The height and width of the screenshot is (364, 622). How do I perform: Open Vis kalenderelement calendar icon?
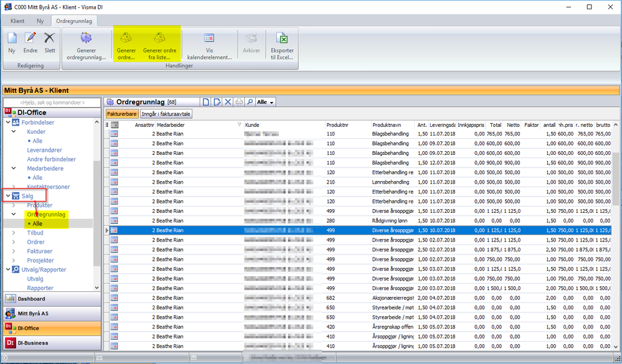point(209,38)
